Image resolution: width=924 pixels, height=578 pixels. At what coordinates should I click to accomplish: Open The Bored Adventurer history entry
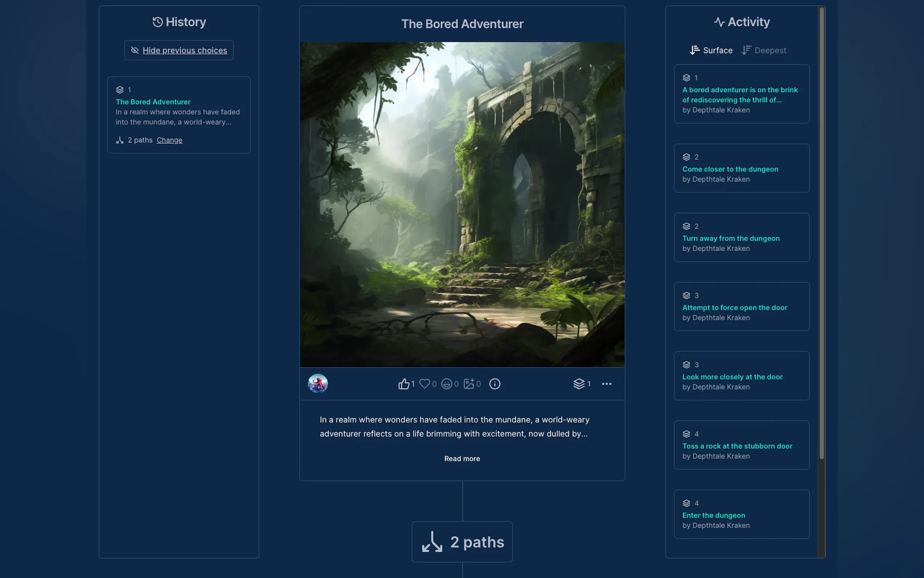pos(153,102)
